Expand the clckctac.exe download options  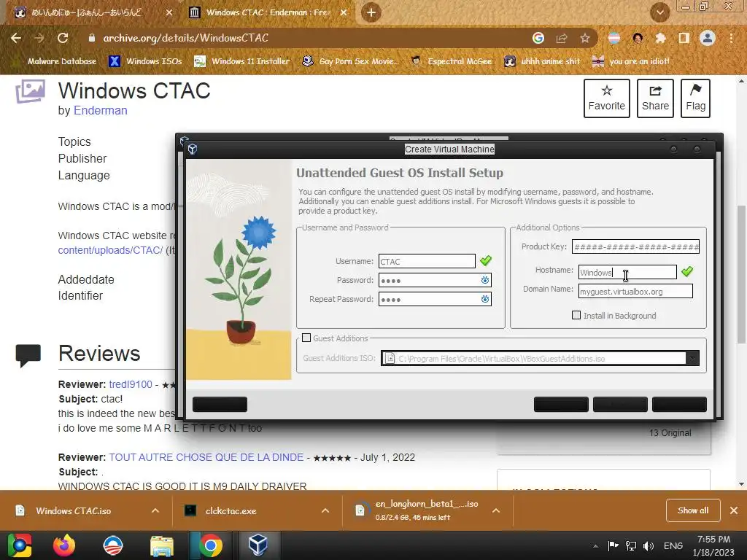(325, 510)
